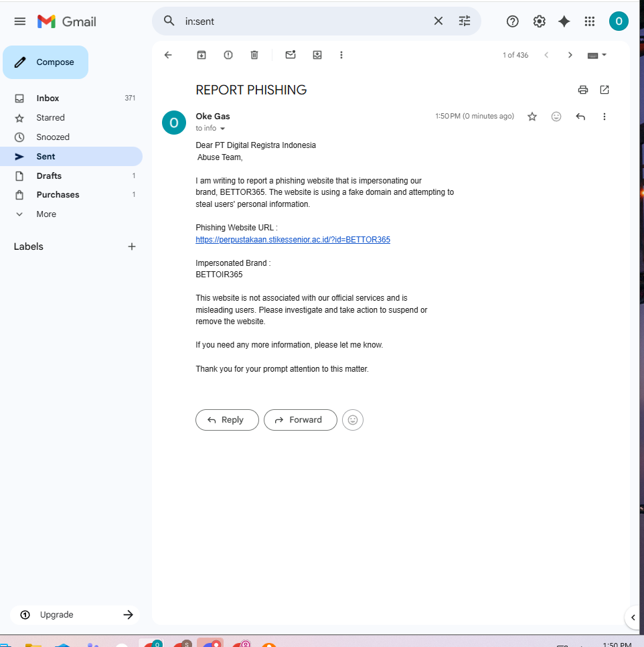This screenshot has height=647, width=644.
Task: Click the emoji reaction button beside Forward
Action: point(353,420)
